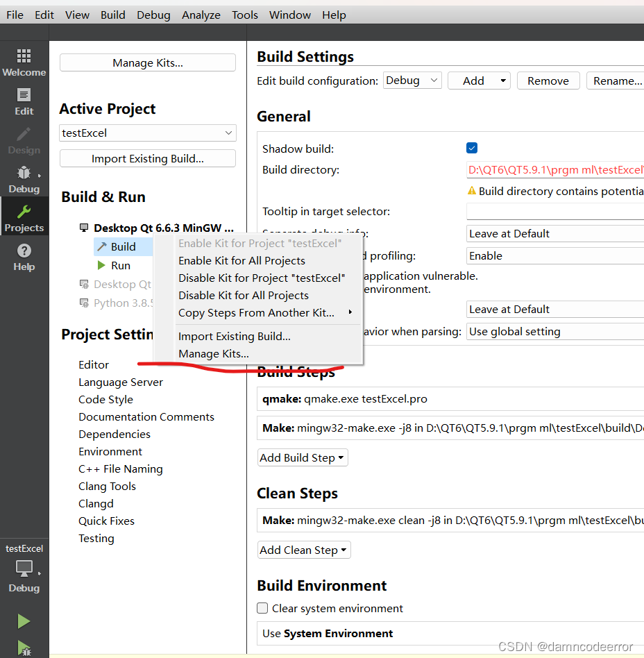Click the disabled Desktop Qt kit icon
Screen dimensions: 644x658
coord(84,284)
